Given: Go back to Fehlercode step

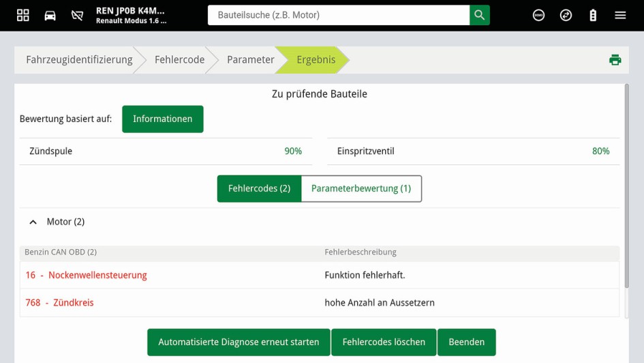Looking at the screenshot, I should pos(179,59).
